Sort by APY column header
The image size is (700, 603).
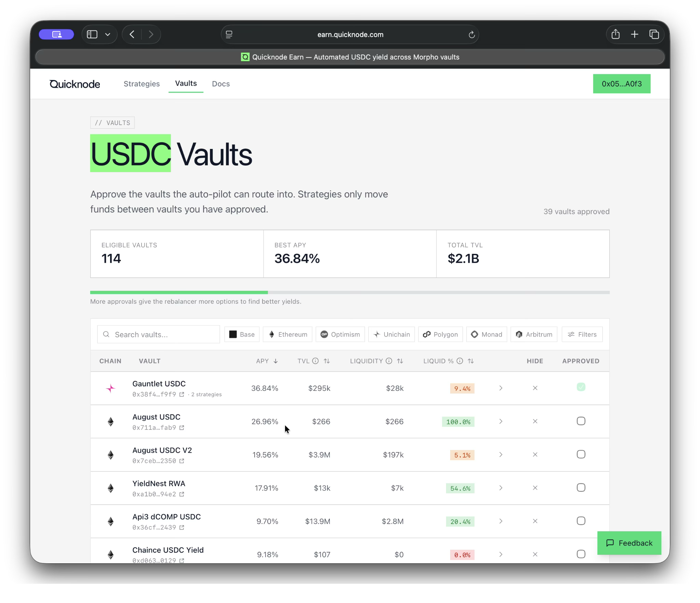[x=267, y=361]
